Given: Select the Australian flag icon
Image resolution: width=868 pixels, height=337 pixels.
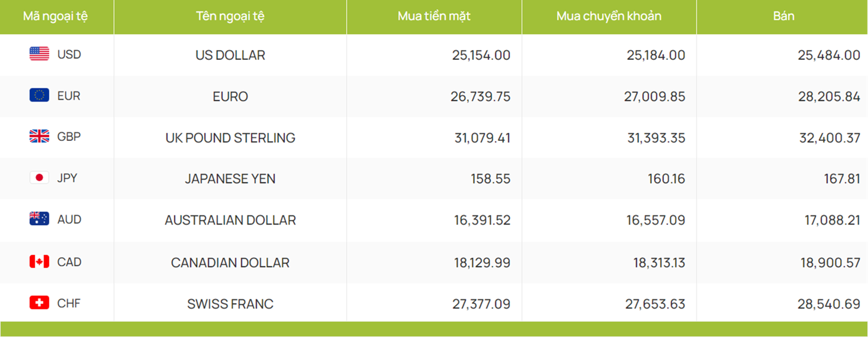Looking at the screenshot, I should (x=39, y=219).
